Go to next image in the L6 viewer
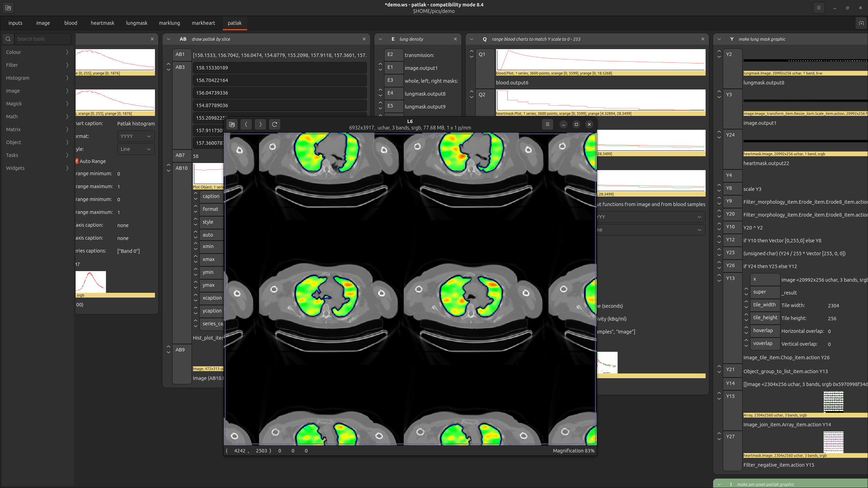This screenshot has height=488, width=868. click(260, 124)
